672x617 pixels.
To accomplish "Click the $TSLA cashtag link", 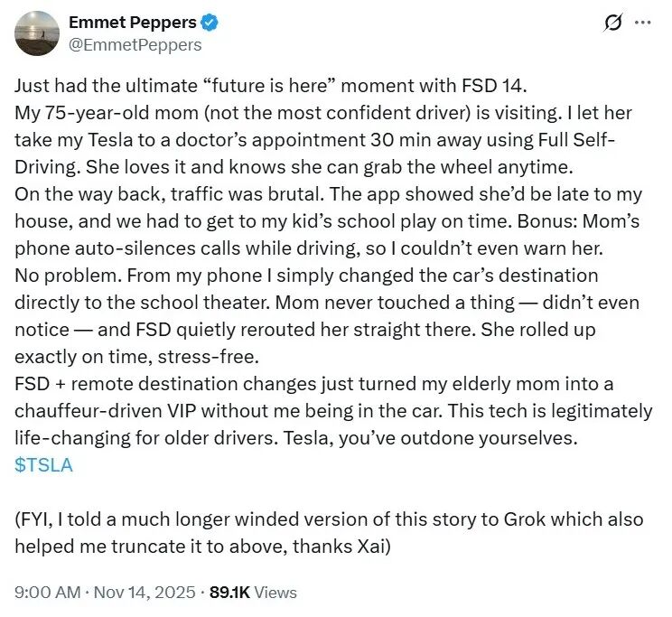I will [43, 465].
